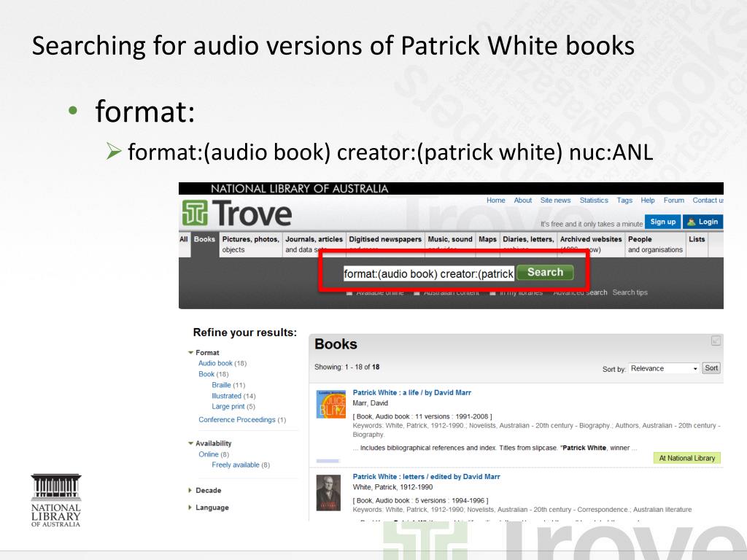Image resolution: width=747 pixels, height=560 pixels.
Task: Filter by Braille format
Action: (221, 385)
